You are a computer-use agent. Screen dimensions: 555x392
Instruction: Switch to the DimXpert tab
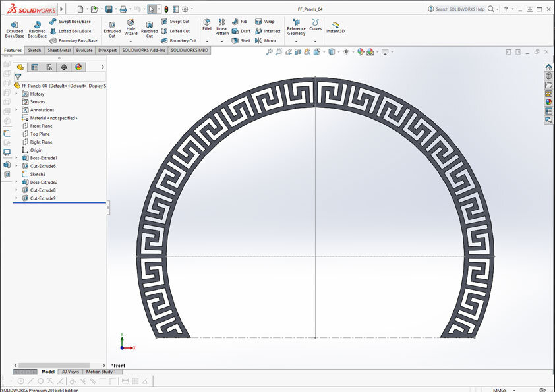pyautogui.click(x=107, y=50)
